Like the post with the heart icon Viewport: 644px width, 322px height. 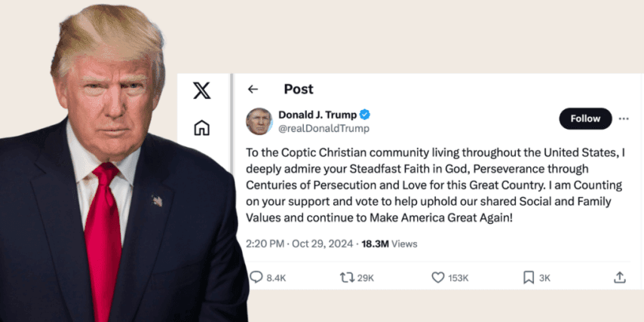[x=437, y=278]
